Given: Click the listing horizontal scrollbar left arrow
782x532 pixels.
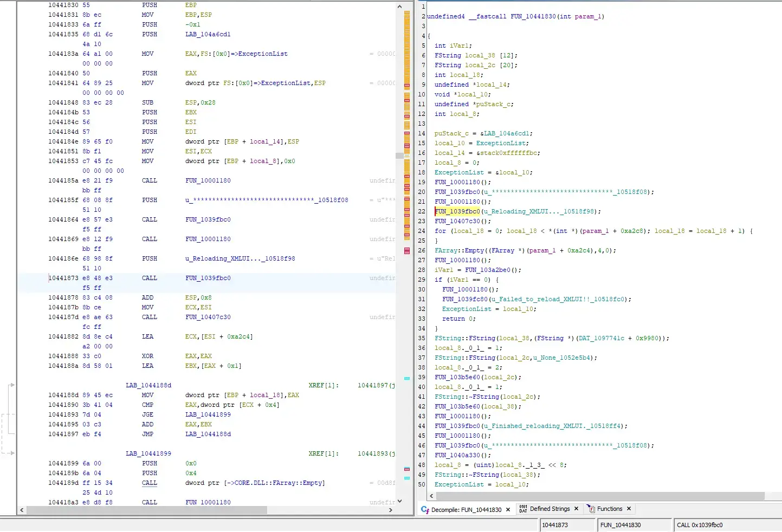Looking at the screenshot, I should 22,510.
